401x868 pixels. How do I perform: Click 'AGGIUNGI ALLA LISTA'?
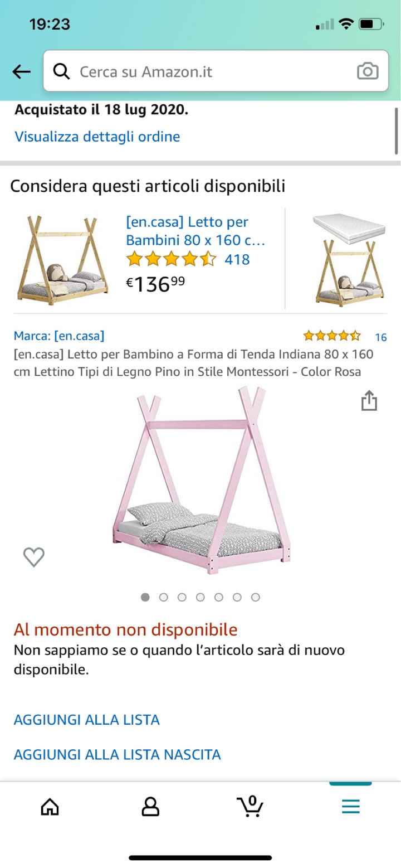tap(86, 720)
